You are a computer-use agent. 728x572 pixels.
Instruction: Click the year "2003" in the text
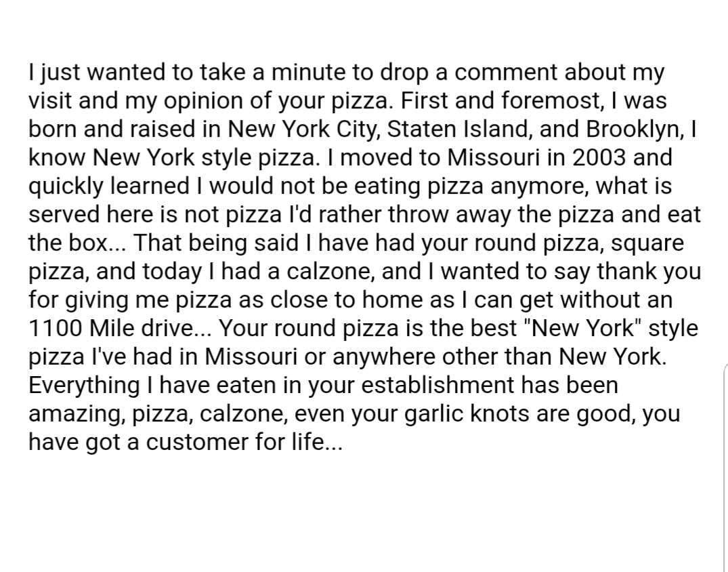[x=599, y=157]
